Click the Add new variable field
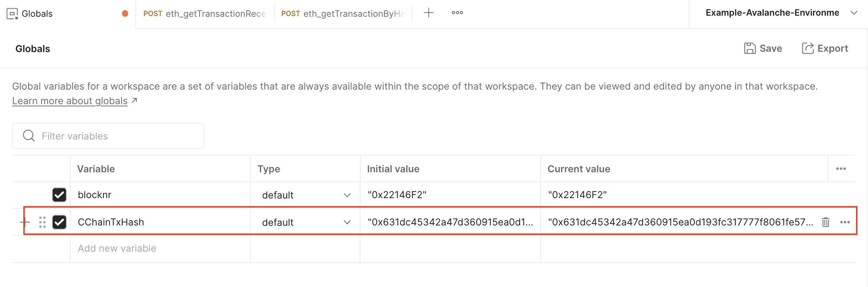Image resolution: width=868 pixels, height=287 pixels. click(x=117, y=248)
